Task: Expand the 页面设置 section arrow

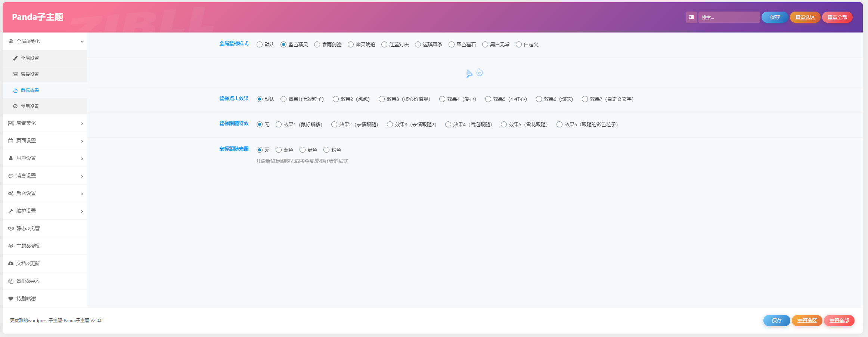Action: [82, 141]
